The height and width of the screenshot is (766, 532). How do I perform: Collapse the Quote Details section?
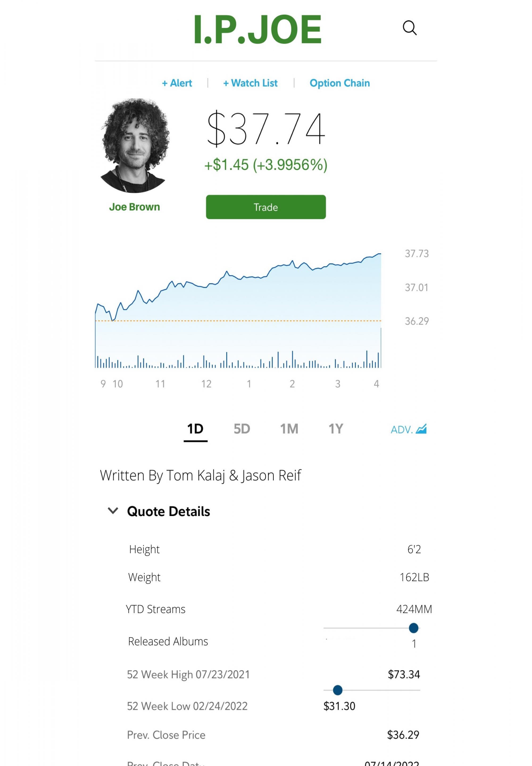click(113, 511)
